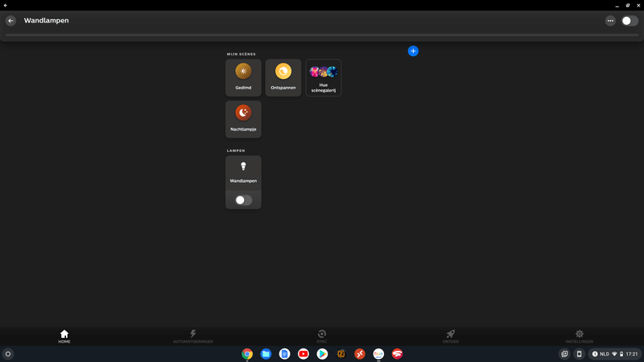Image resolution: width=644 pixels, height=362 pixels.
Task: Go to the Home tab
Action: pos(64,336)
